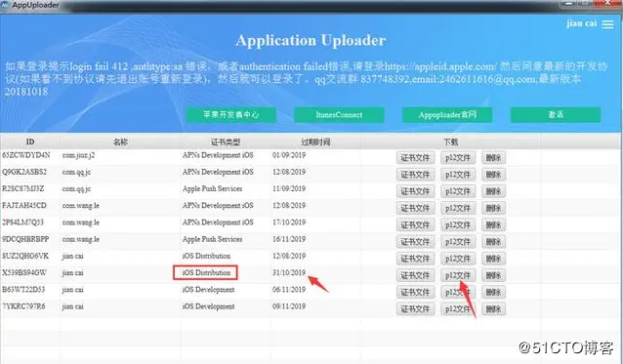Click the expiry date 06/11/2019
623x364 pixels.
(289, 290)
